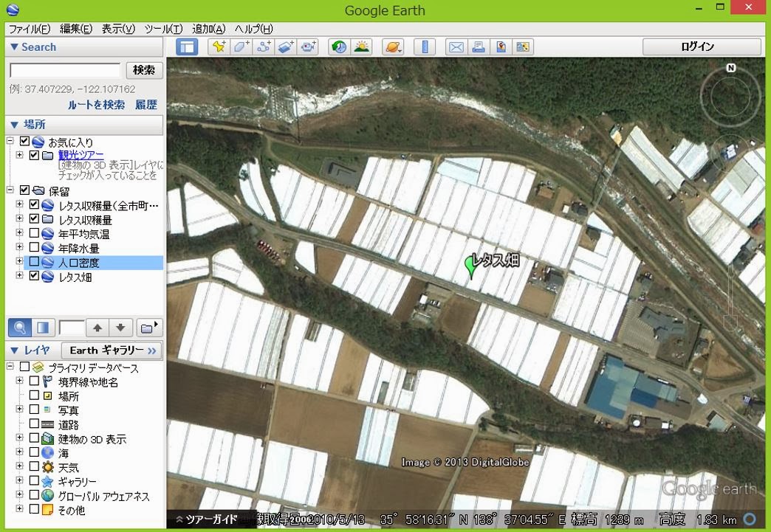Toggle the 保留 folder checkbox
This screenshot has width=771, height=532.
tap(24, 190)
